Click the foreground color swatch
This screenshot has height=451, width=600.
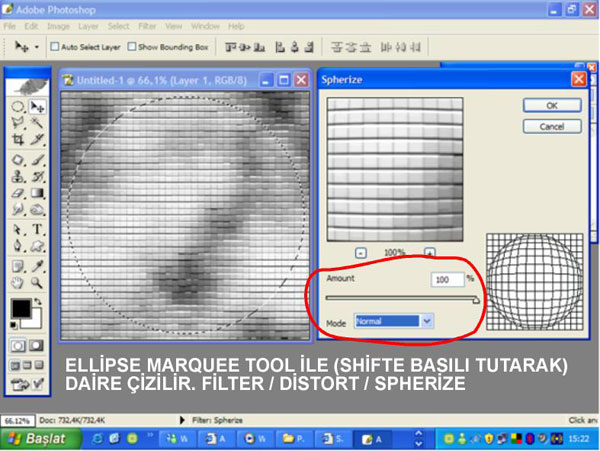[21, 308]
